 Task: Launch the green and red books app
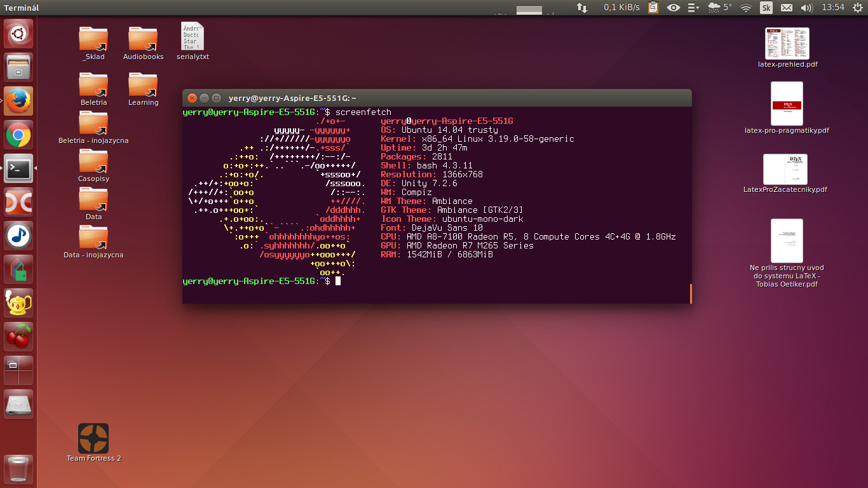[18, 270]
